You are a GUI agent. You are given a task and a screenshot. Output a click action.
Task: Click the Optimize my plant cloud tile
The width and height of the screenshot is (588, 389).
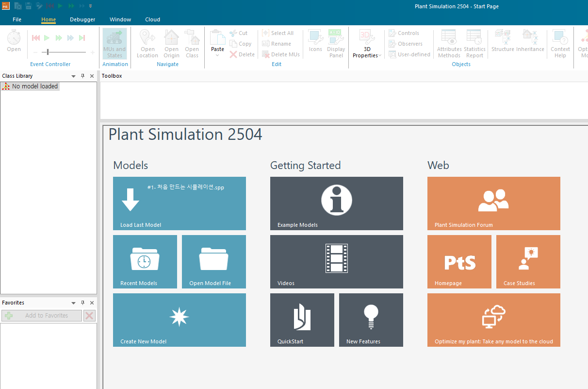click(x=494, y=320)
